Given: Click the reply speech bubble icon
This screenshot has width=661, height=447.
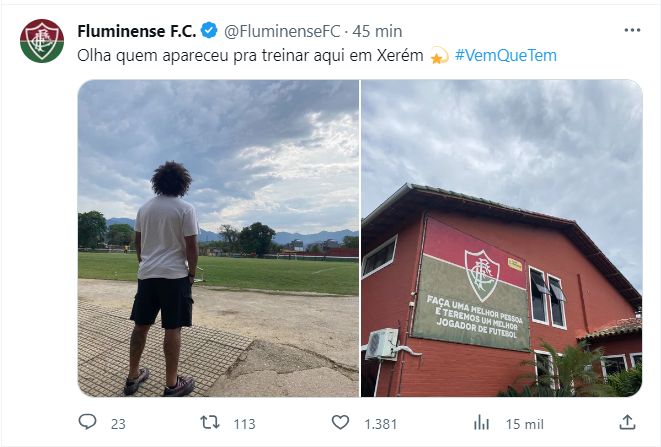Looking at the screenshot, I should [87, 422].
